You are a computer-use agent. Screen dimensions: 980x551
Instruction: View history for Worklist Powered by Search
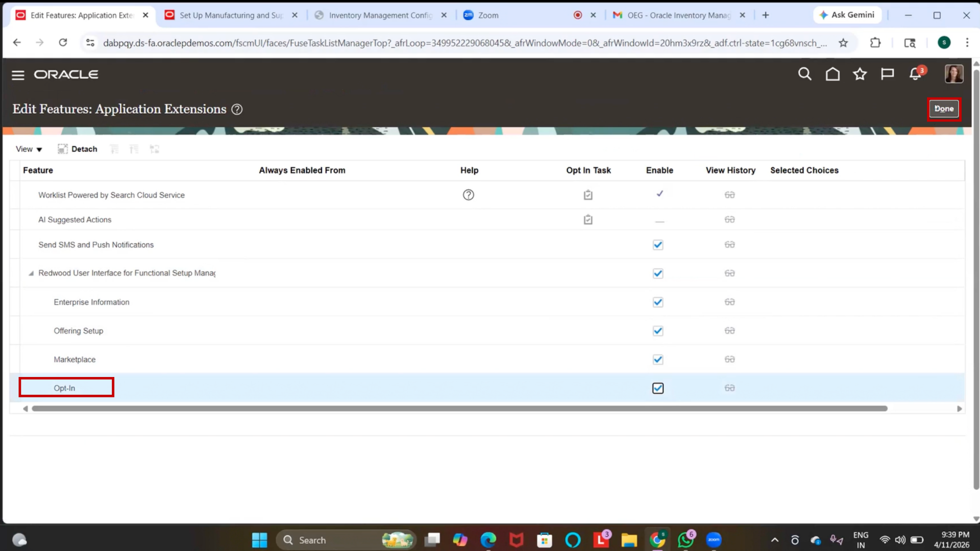(729, 195)
